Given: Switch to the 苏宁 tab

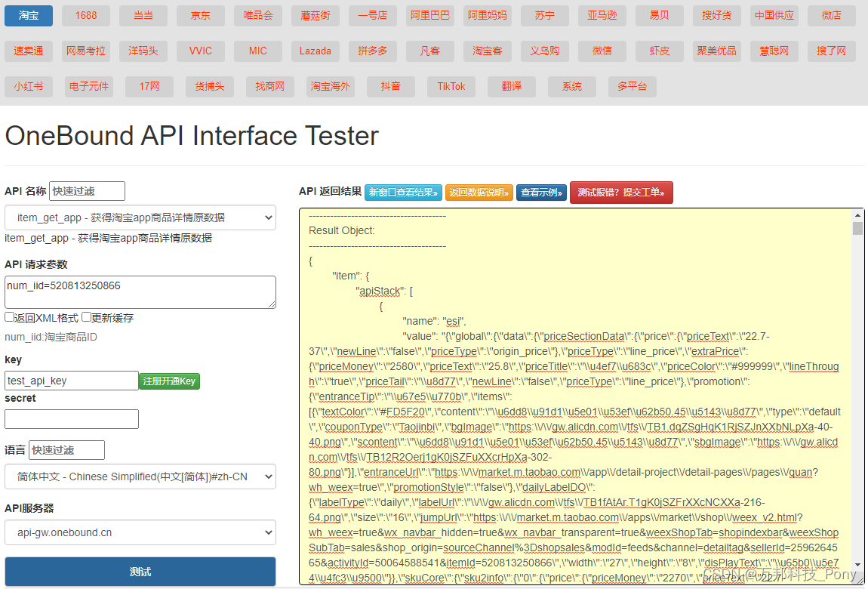Looking at the screenshot, I should tap(545, 16).
